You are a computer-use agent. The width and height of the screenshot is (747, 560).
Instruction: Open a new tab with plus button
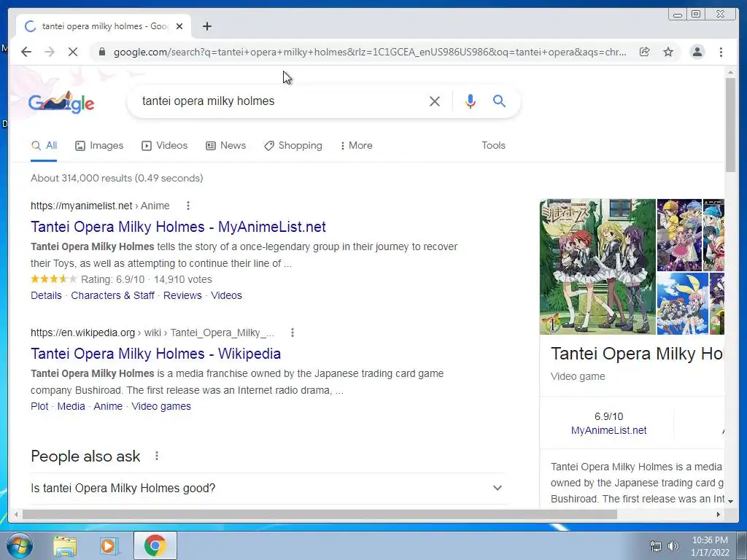pyautogui.click(x=206, y=26)
